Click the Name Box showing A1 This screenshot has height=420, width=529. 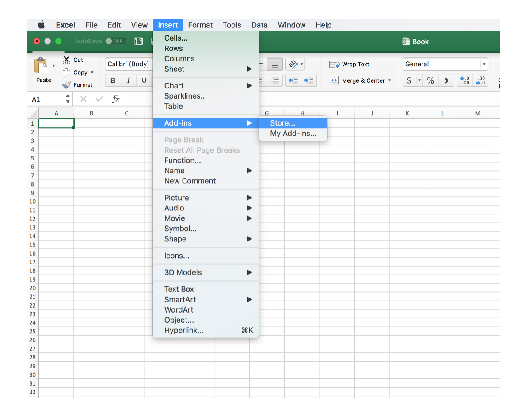pos(46,99)
